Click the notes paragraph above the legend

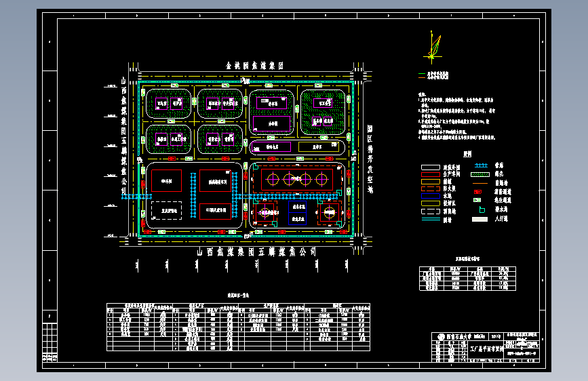456,116
